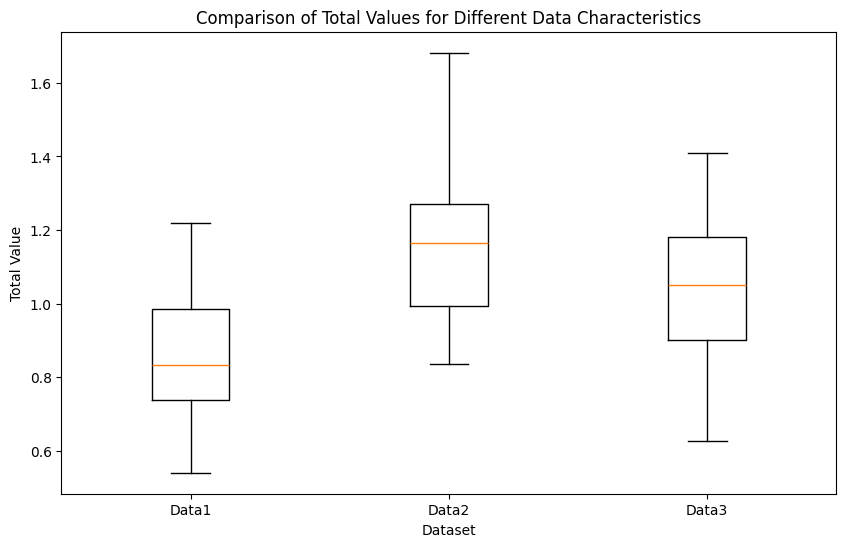Image resolution: width=846 pixels, height=547 pixels.
Task: Click the bottom whisker cap of Data2
Action: pyautogui.click(x=449, y=364)
